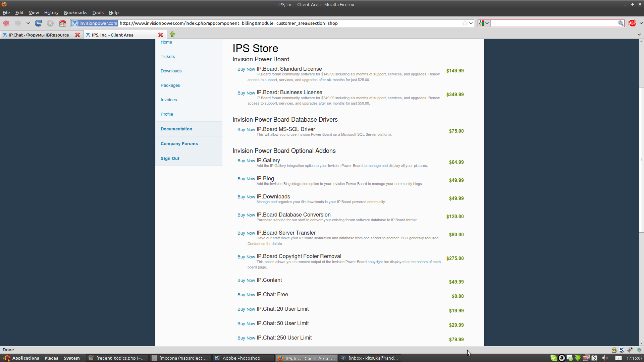Buy Now for IP.Board: Business License
644x362 pixels.
pos(246,93)
